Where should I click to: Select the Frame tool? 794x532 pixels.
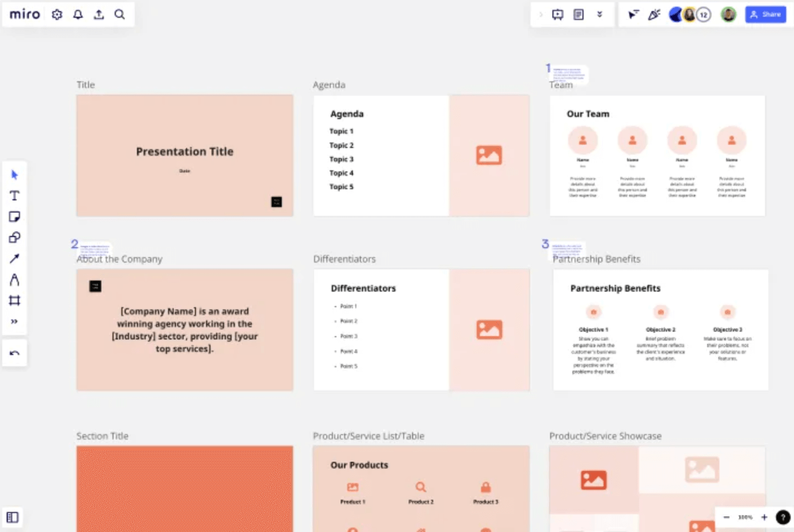(14, 301)
